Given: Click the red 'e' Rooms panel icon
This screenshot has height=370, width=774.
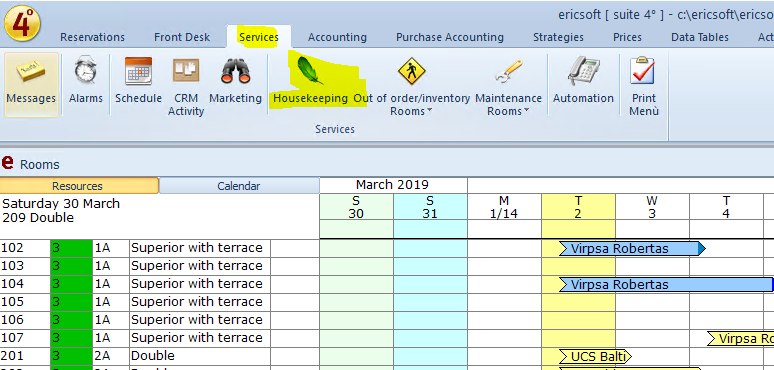Looking at the screenshot, I should tap(8, 162).
